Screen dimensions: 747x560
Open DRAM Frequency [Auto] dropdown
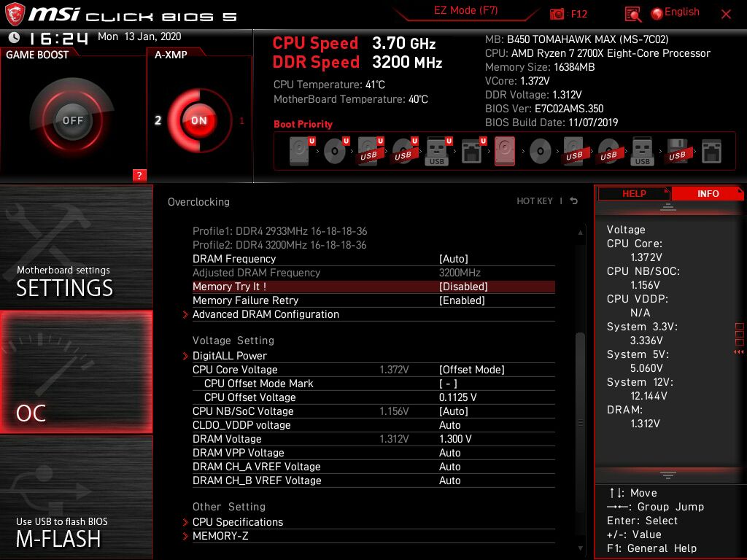point(454,259)
